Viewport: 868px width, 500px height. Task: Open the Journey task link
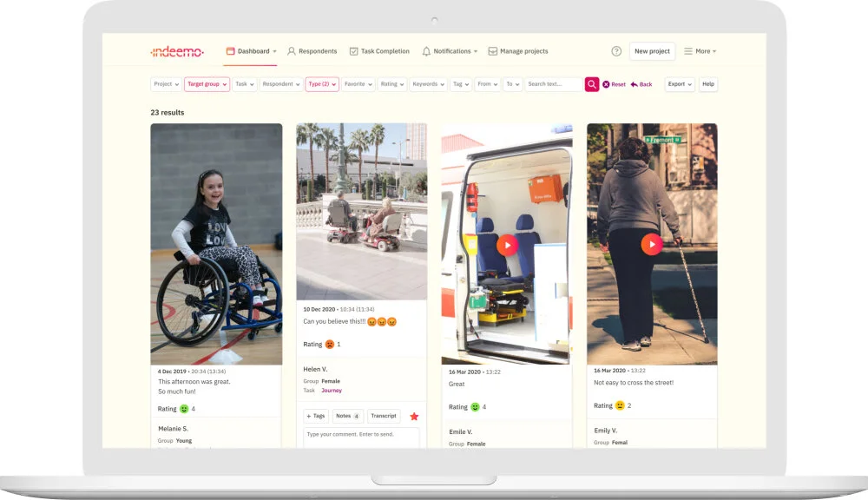tap(332, 390)
